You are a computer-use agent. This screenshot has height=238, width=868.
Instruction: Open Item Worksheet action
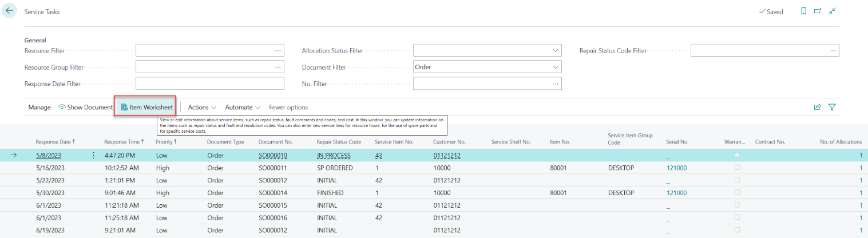pyautogui.click(x=146, y=107)
